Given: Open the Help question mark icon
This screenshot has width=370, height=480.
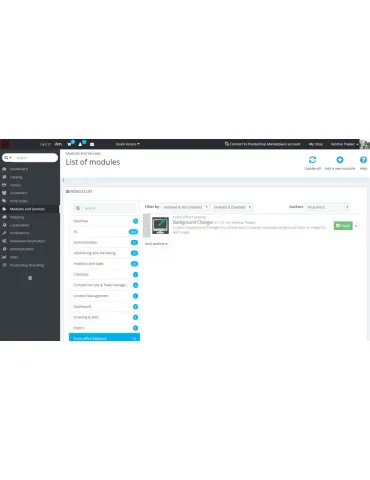Looking at the screenshot, I should coord(363,160).
